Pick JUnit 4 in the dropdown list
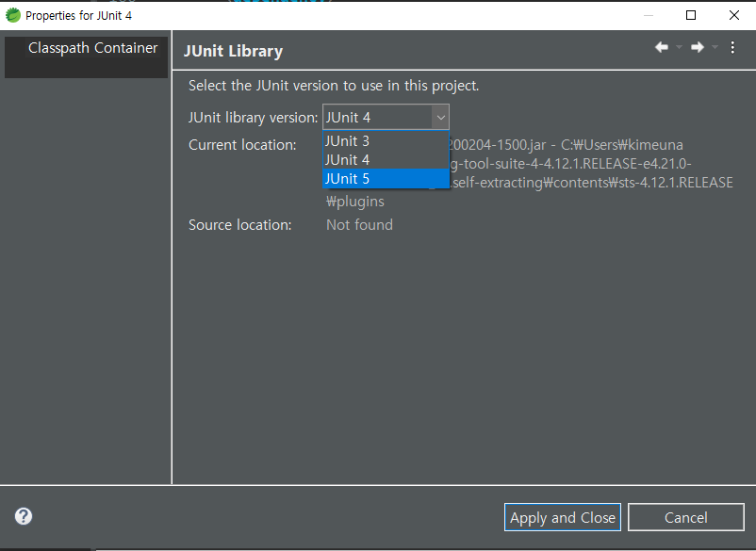The width and height of the screenshot is (756, 551). coord(386,160)
